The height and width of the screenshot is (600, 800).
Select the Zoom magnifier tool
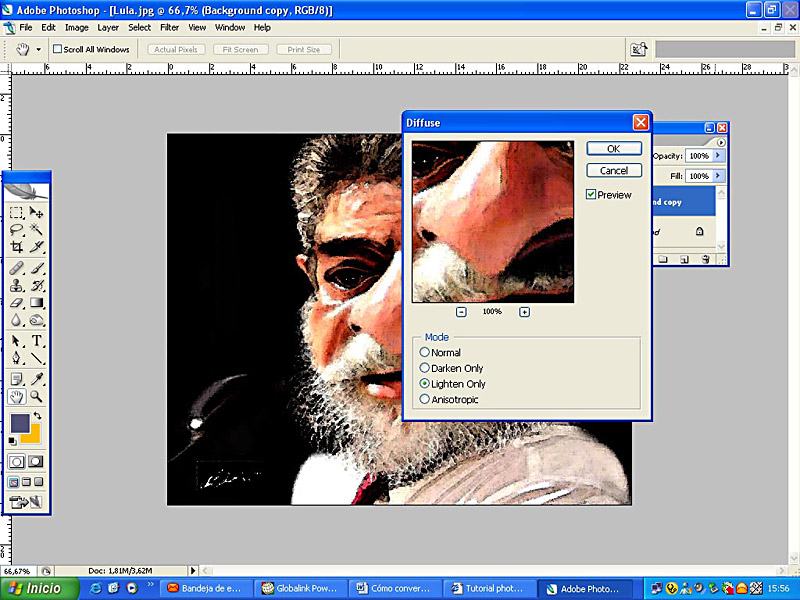coord(37,397)
